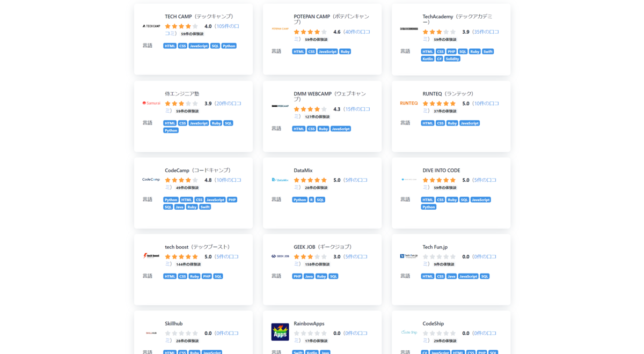Click the Tech Fun.jp logo
This screenshot has height=354, width=644.
point(409,256)
